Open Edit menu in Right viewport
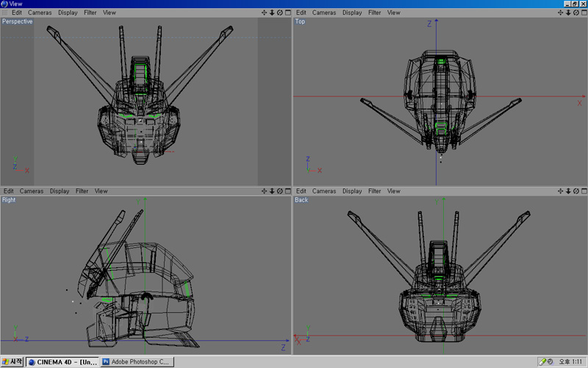Viewport: 588px width, 368px height. pos(9,191)
